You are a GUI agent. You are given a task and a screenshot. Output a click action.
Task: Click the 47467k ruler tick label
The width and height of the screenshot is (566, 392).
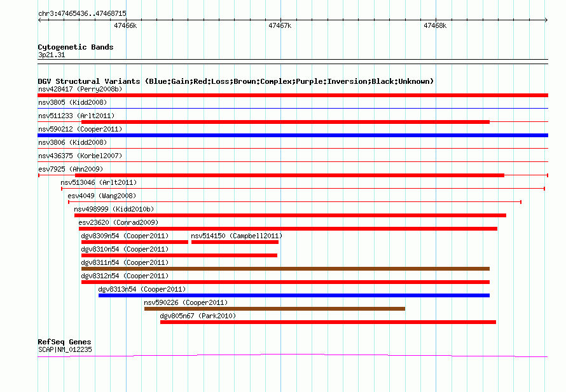pos(280,25)
